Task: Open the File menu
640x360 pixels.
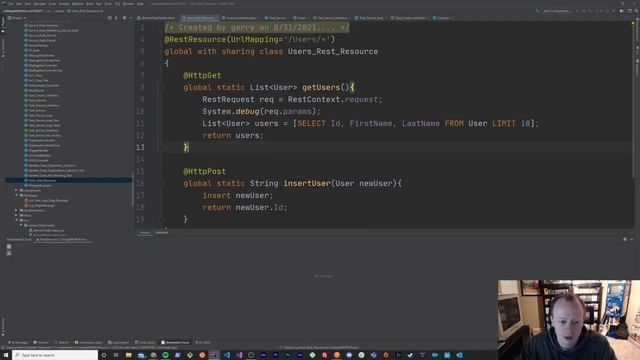Action: point(11,4)
